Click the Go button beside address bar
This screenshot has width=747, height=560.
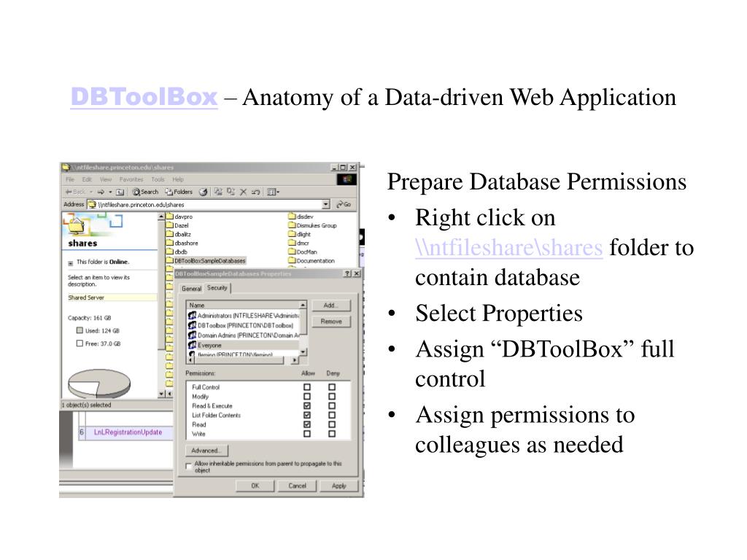pyautogui.click(x=344, y=204)
